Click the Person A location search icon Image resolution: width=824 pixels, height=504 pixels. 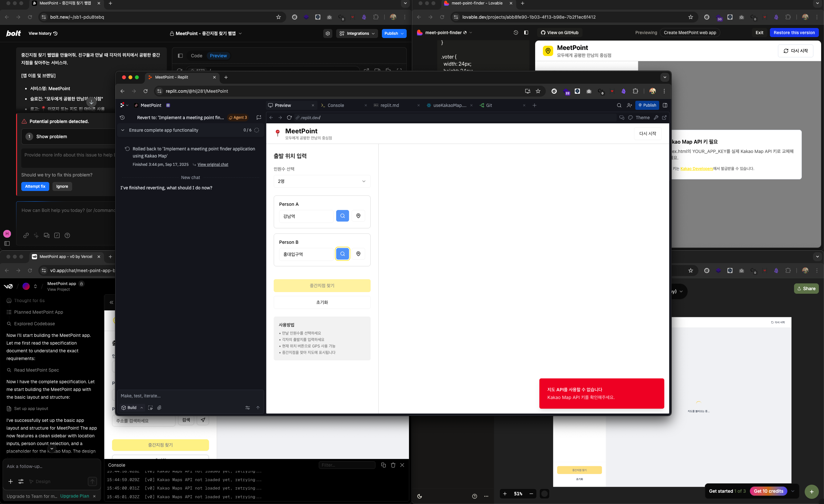click(x=342, y=216)
